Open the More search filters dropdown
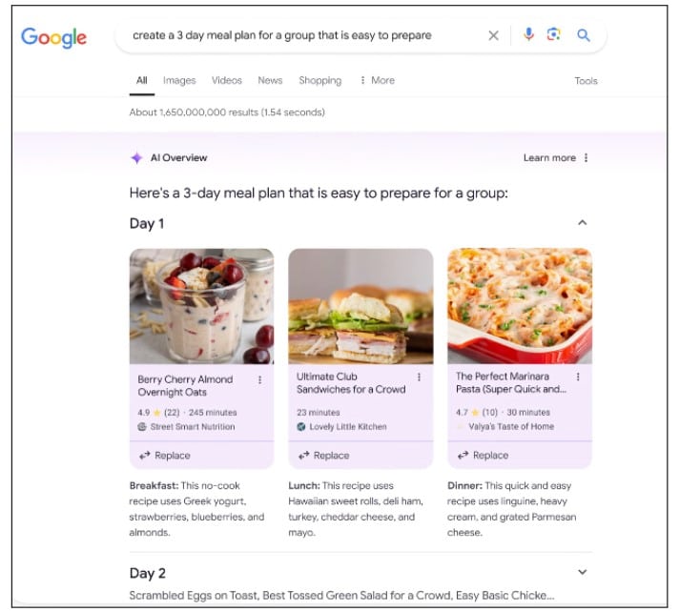Screen dimensions: 700x612 (x=378, y=80)
